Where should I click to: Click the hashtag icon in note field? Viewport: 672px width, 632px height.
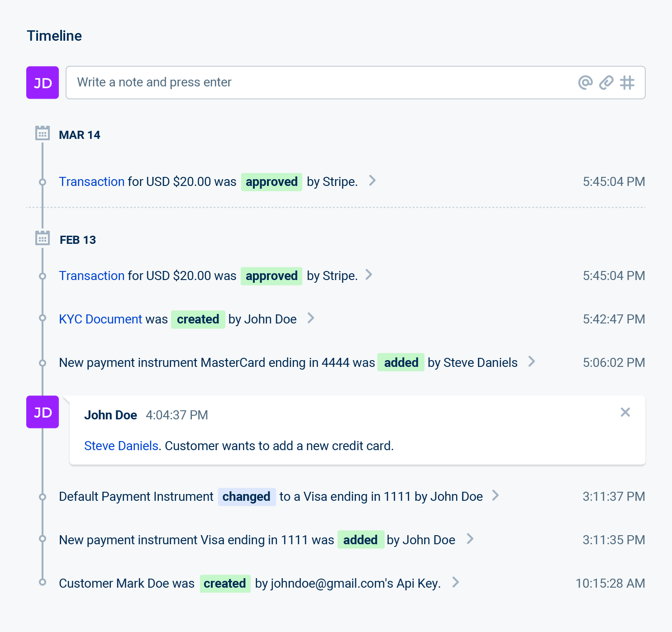pos(627,82)
